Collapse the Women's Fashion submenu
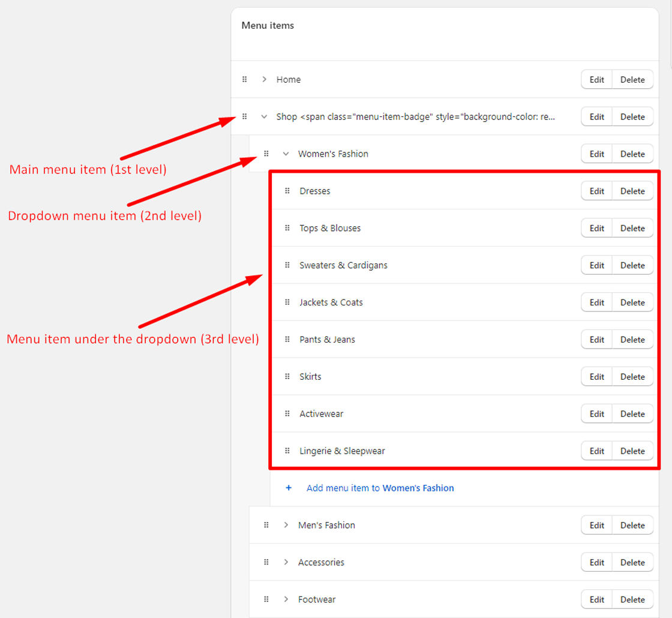 click(286, 154)
